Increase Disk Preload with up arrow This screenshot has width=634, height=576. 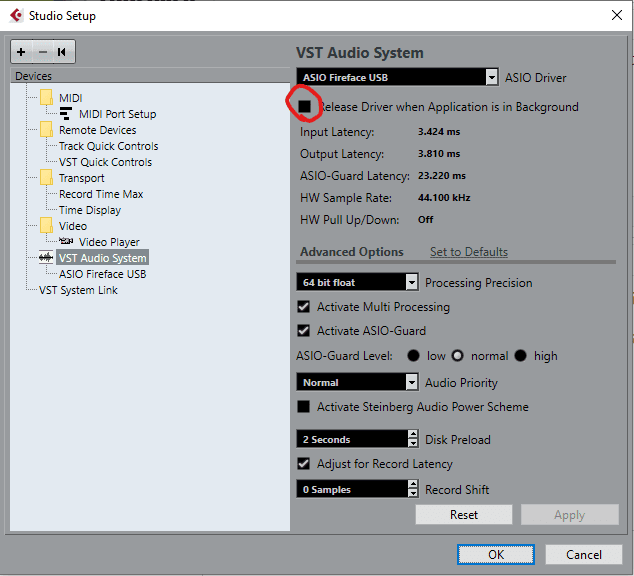coord(412,434)
